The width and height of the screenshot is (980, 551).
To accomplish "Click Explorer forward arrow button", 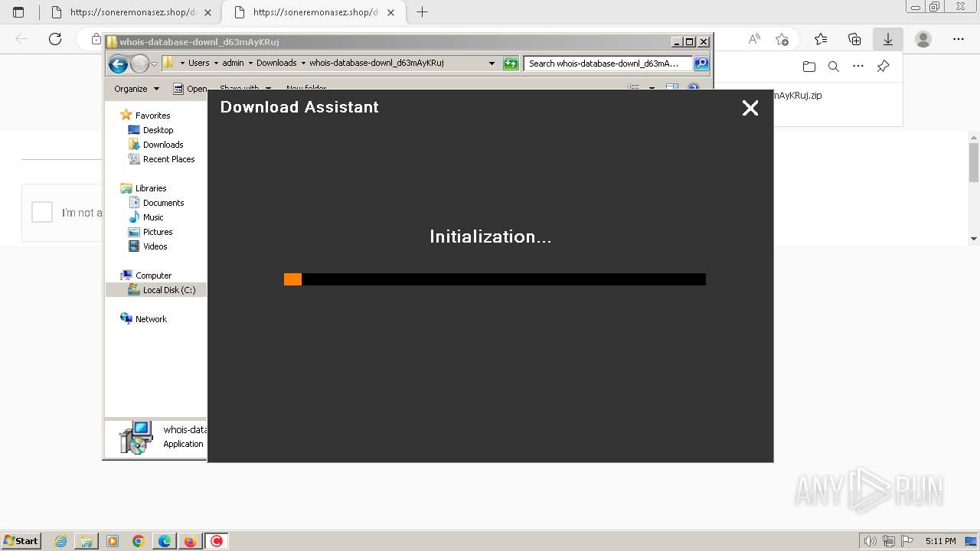I will (139, 64).
